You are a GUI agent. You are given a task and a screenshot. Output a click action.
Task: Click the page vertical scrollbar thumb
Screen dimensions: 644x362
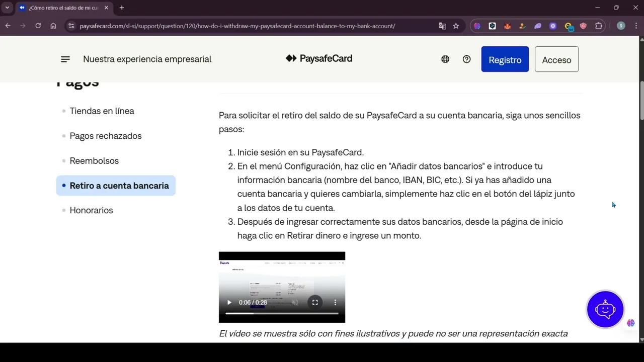[x=641, y=100]
